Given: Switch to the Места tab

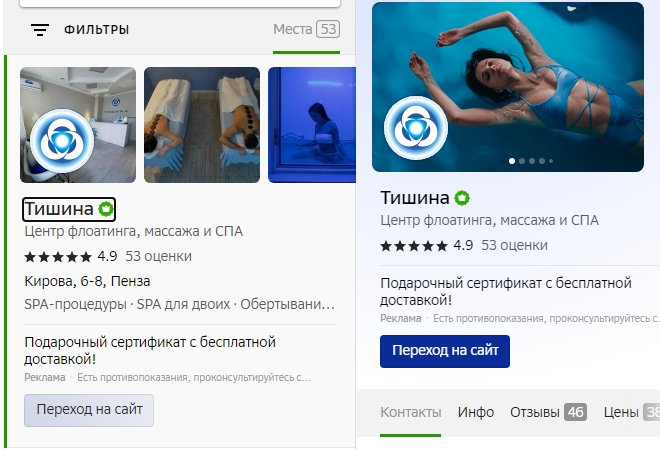Looking at the screenshot, I should tap(306, 29).
